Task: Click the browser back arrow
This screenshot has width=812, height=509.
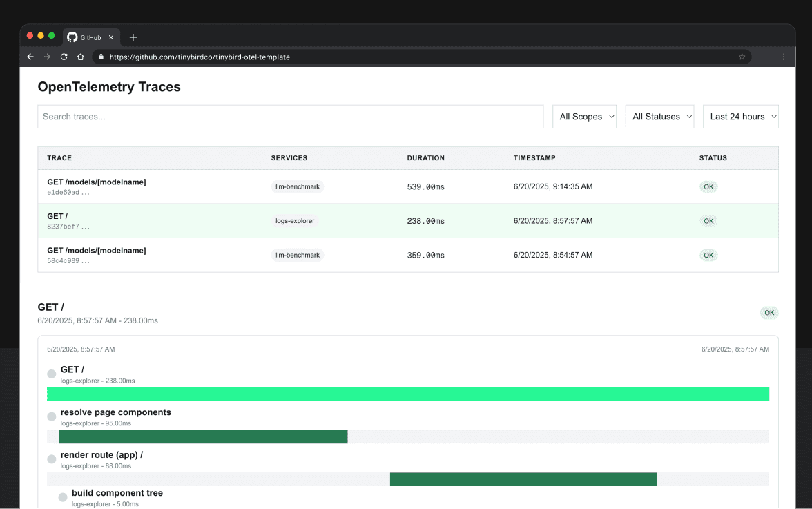Action: [x=30, y=57]
